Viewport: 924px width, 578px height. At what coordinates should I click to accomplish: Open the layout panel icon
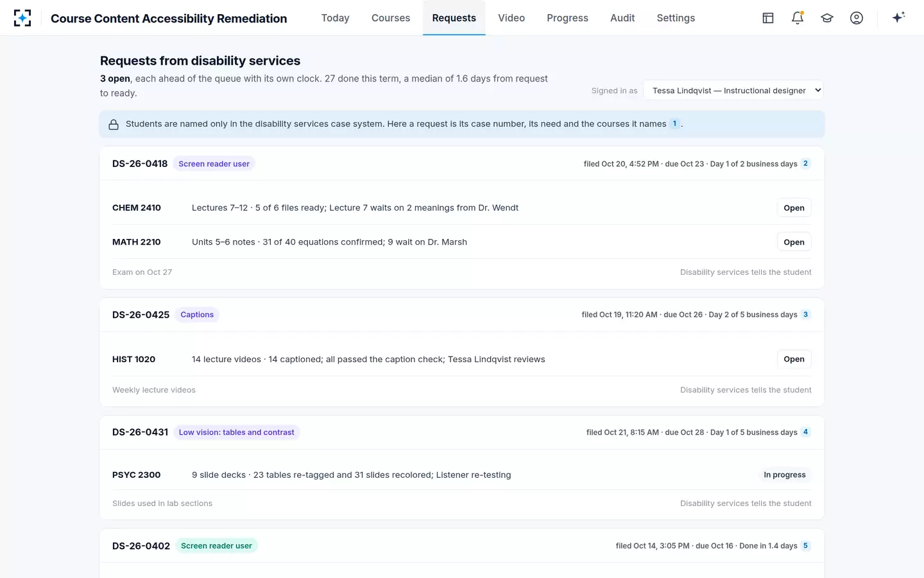768,18
